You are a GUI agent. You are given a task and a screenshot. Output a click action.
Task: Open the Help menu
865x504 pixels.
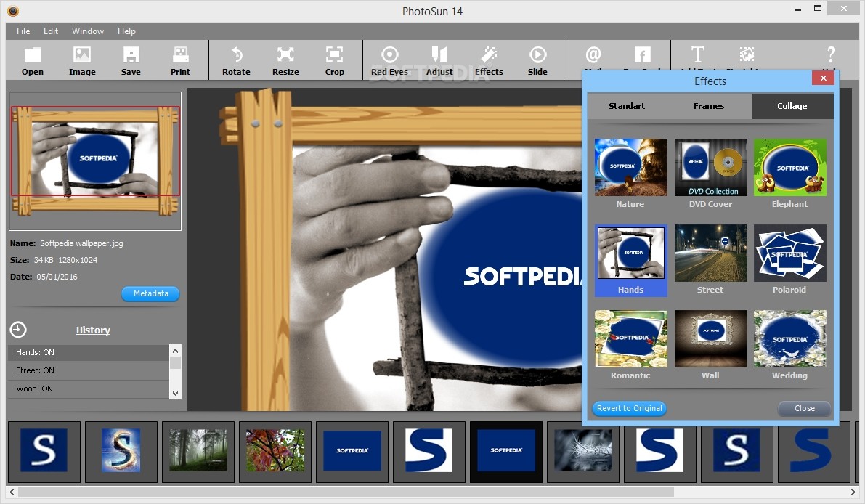126,31
